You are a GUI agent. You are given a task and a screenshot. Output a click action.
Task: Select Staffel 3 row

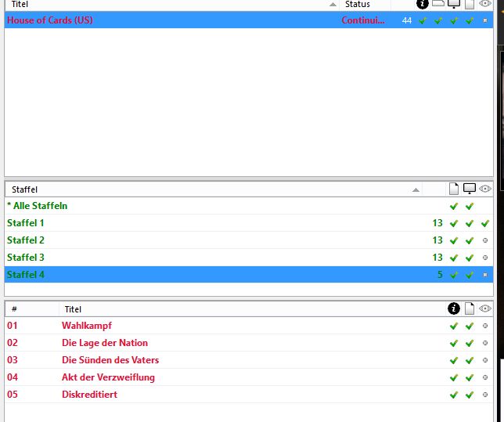pyautogui.click(x=249, y=258)
